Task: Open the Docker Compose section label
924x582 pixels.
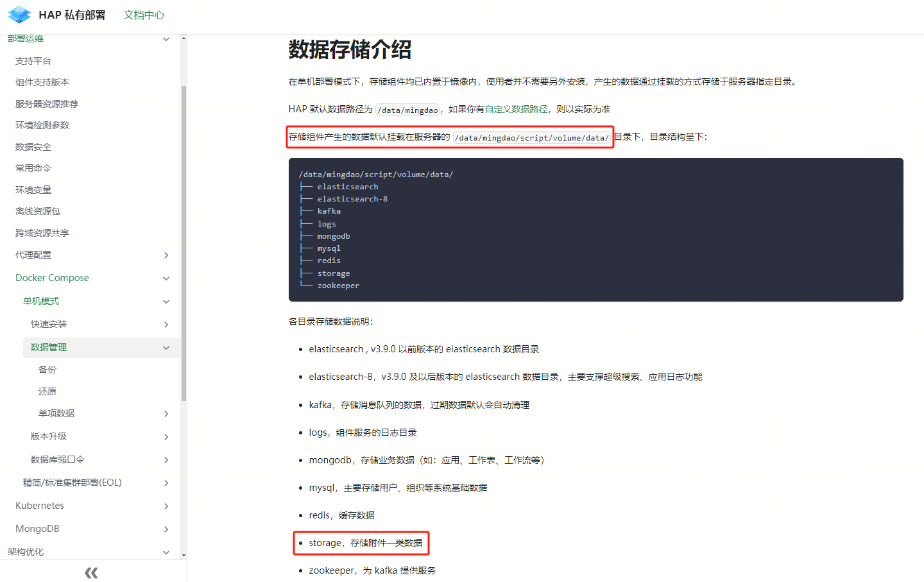Action: (52, 278)
